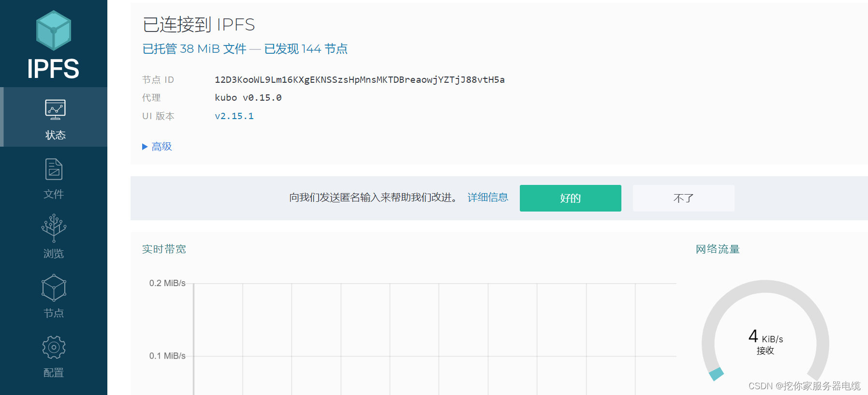
Task: Select the 配置 sidebar label
Action: pyautogui.click(x=54, y=373)
